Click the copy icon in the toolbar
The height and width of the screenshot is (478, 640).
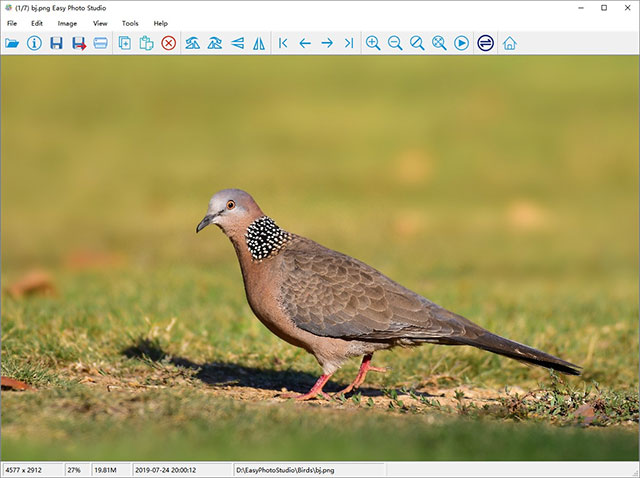pyautogui.click(x=125, y=43)
